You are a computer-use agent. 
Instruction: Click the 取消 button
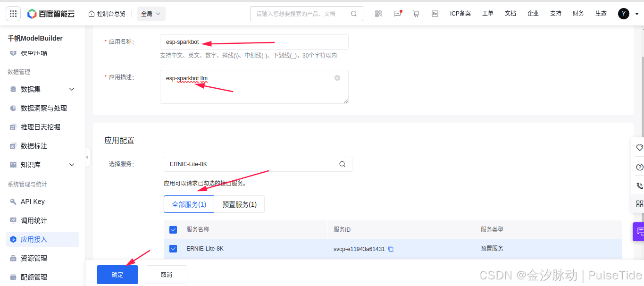[167, 275]
